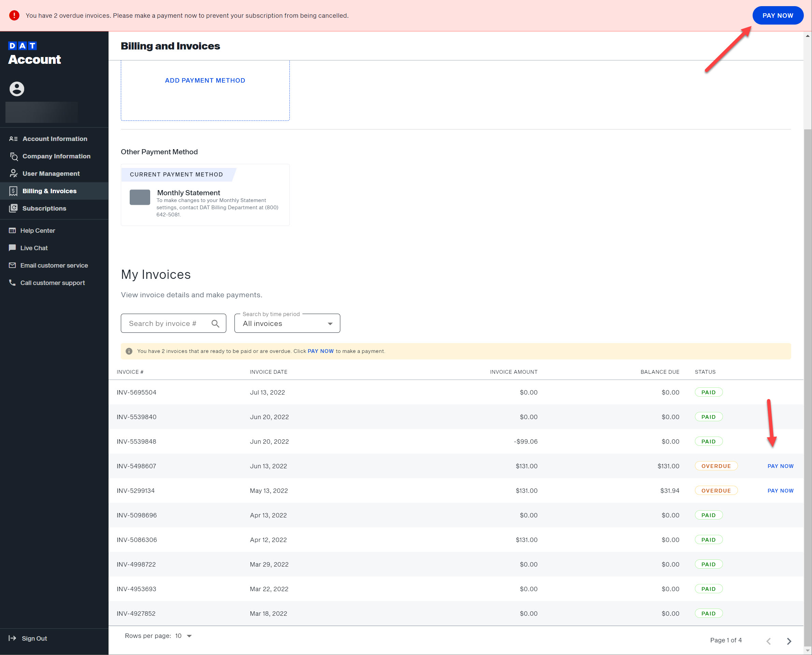Click PAY NOW link in yellow notice
The width and height of the screenshot is (812, 655).
pyautogui.click(x=320, y=351)
